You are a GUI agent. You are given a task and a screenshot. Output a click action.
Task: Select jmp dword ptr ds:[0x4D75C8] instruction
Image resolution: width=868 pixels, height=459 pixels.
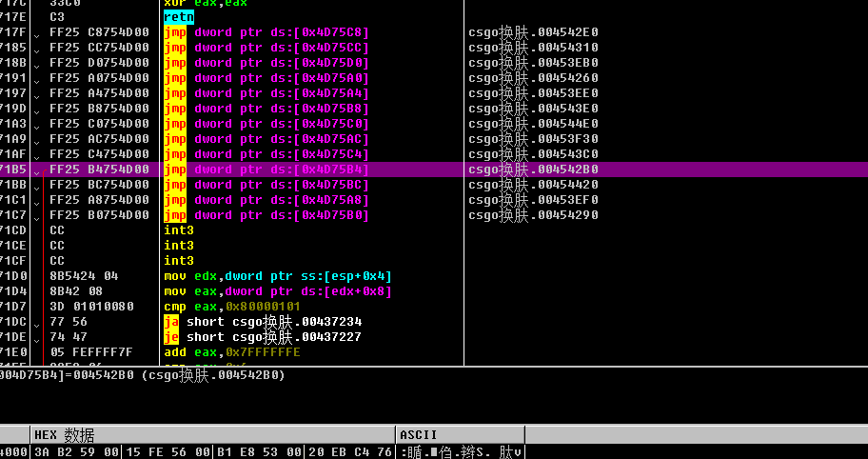pyautogui.click(x=266, y=32)
